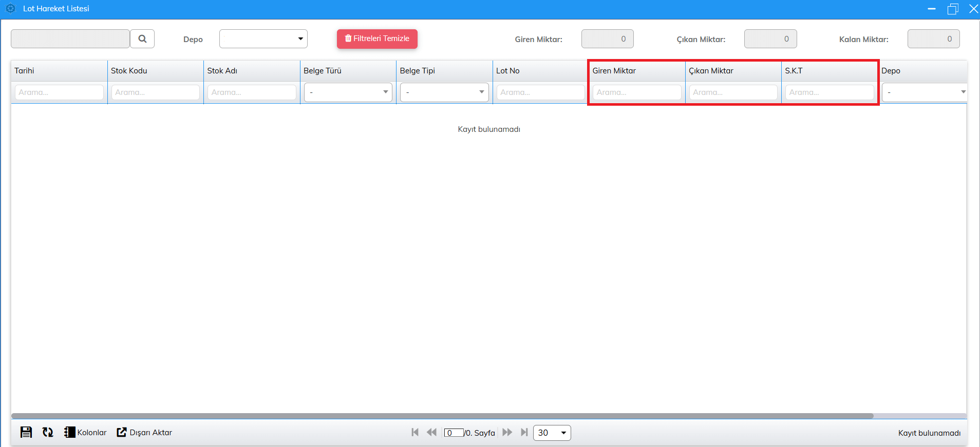The image size is (980, 447).
Task: Go to previous page of results
Action: point(431,432)
